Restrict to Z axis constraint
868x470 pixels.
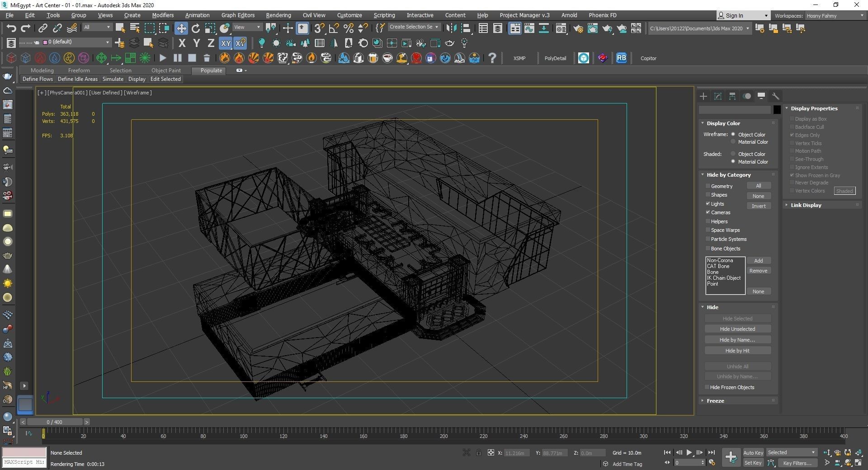pyautogui.click(x=211, y=43)
